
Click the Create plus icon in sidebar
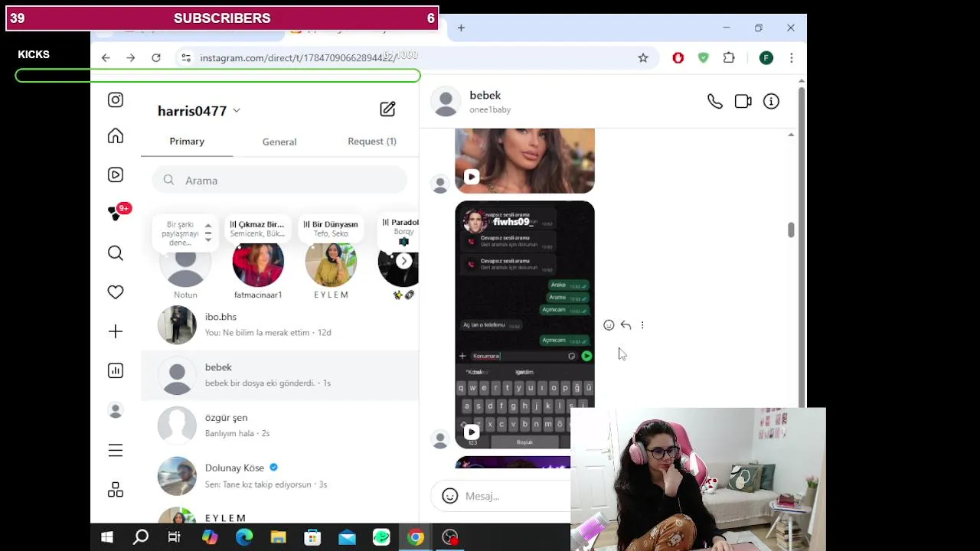click(116, 331)
